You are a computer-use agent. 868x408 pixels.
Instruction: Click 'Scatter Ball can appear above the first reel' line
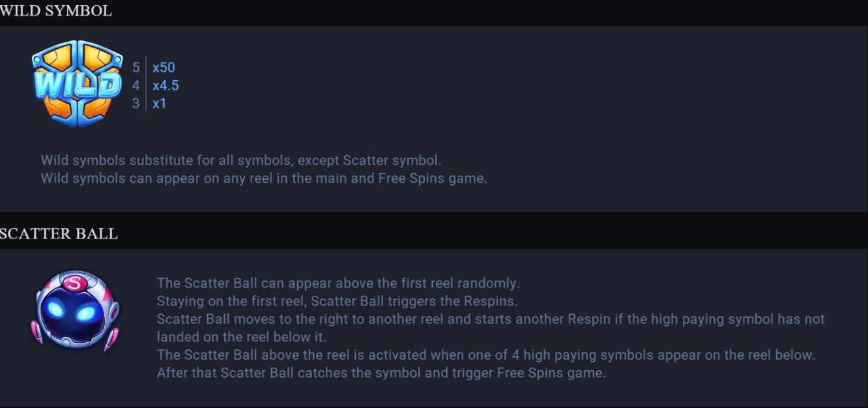pyautogui.click(x=338, y=283)
